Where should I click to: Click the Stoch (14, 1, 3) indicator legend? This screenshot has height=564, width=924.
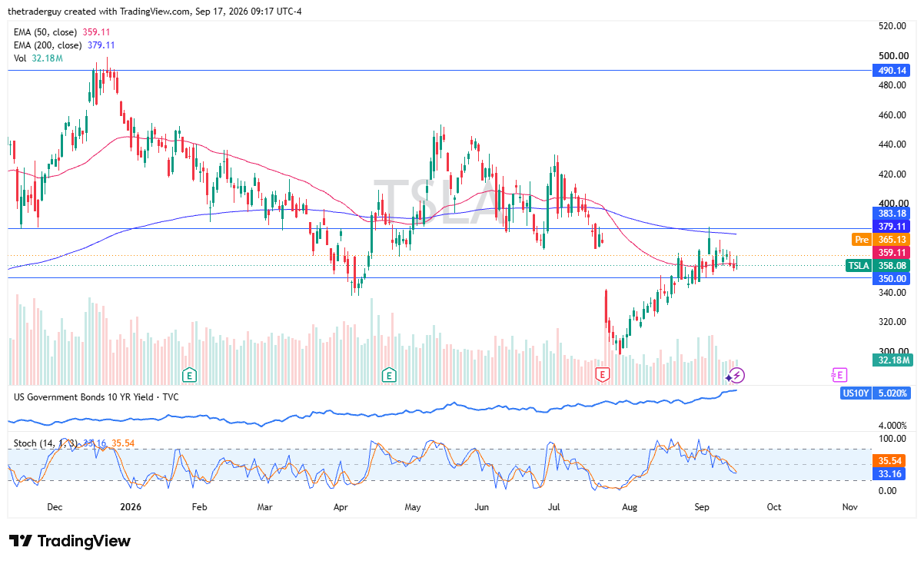(74, 443)
